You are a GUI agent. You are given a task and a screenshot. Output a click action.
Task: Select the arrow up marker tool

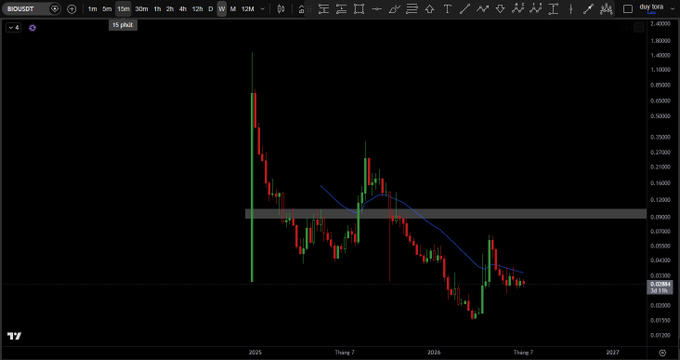(429, 9)
